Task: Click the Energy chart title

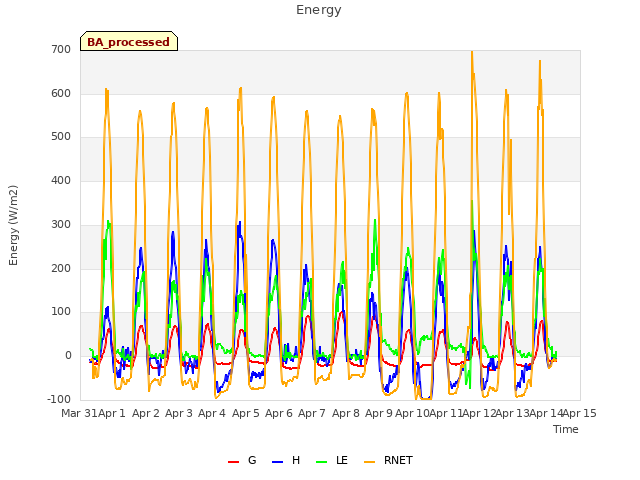Action: [x=319, y=10]
